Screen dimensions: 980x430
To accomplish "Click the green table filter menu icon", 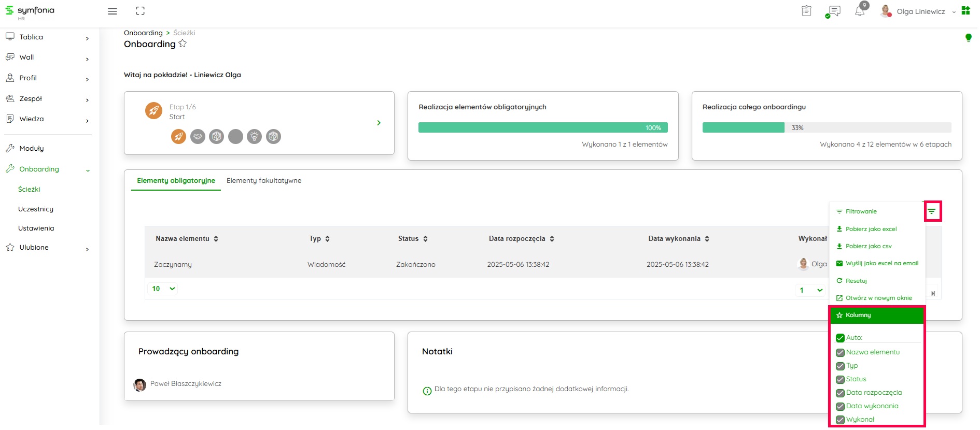I will pos(932,211).
